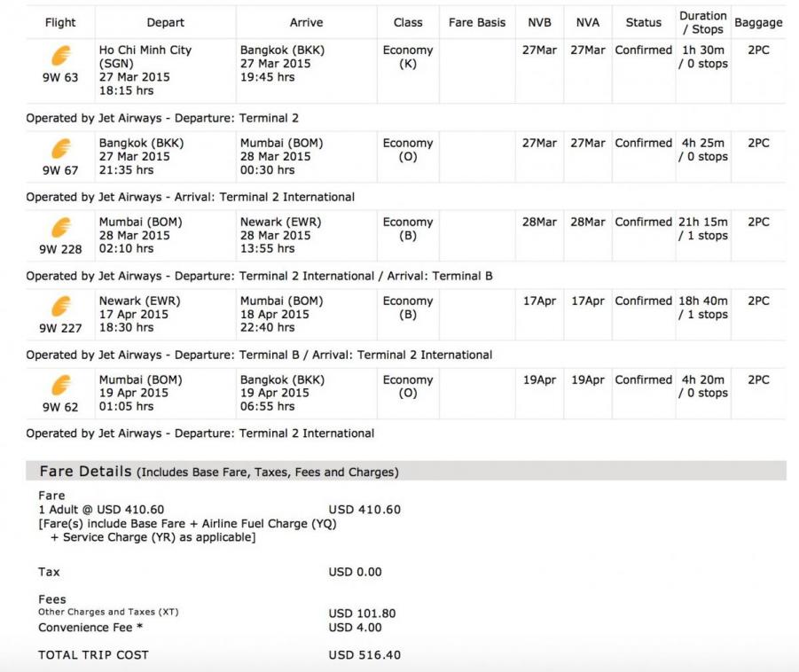The image size is (799, 672).
Task: Select the Baggage column header
Action: pos(758,22)
